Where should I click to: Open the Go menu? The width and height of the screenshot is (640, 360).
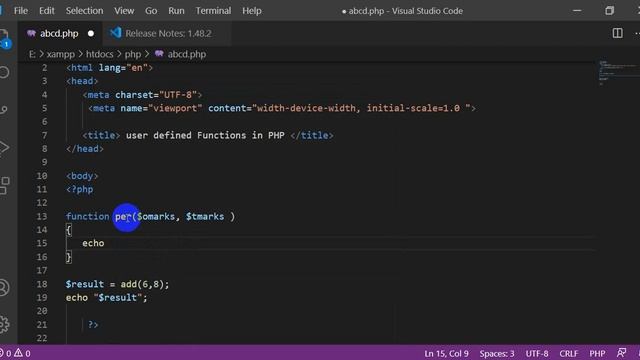coord(151,11)
